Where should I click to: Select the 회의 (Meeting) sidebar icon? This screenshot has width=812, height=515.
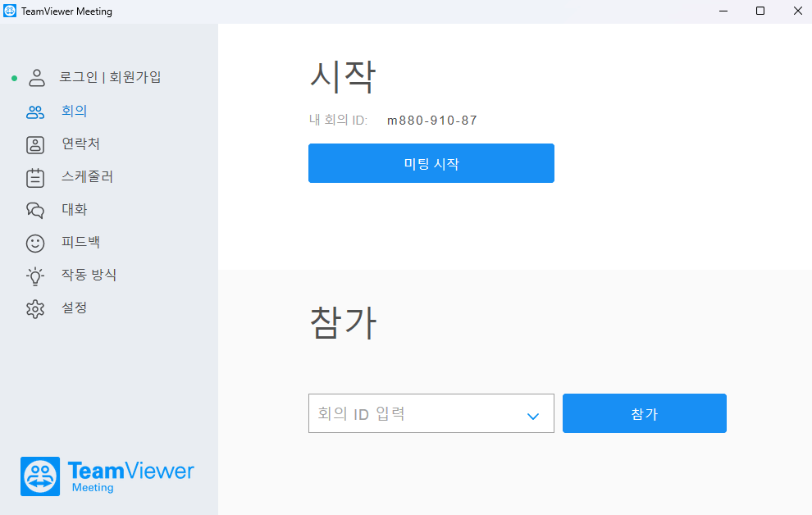(35, 110)
